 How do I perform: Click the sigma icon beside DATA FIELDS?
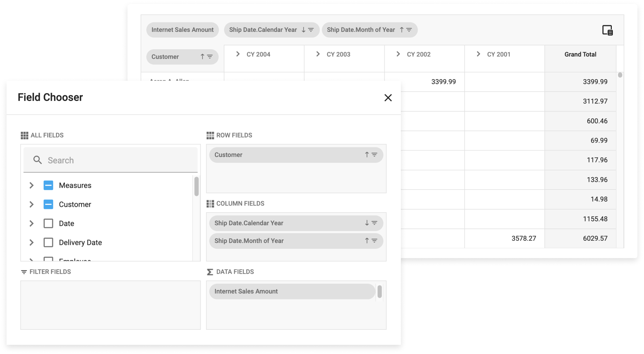coord(209,272)
